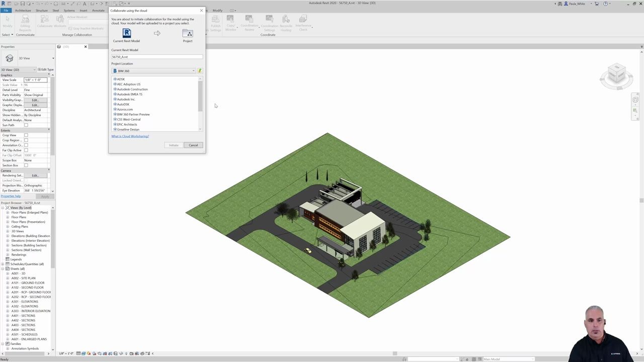Toggle the Far Clip Active checkbox
This screenshot has width=644, height=362.
(x=26, y=150)
